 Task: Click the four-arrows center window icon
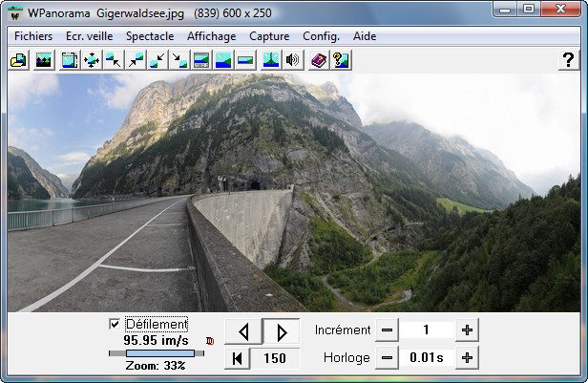tap(92, 60)
